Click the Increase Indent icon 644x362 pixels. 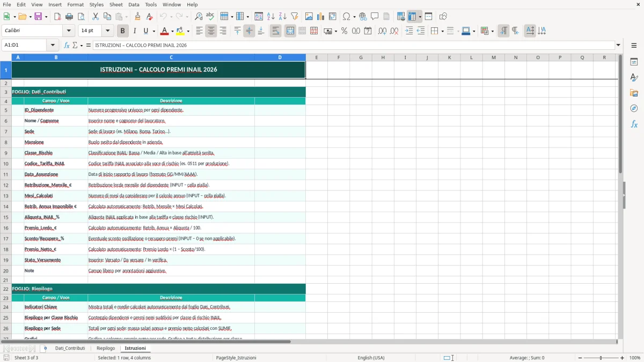point(409,31)
